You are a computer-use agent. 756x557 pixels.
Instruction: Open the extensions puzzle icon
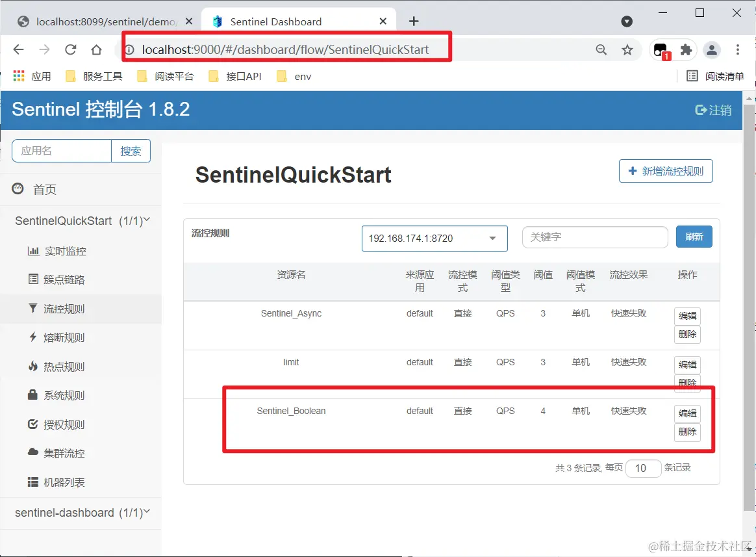[x=686, y=49]
